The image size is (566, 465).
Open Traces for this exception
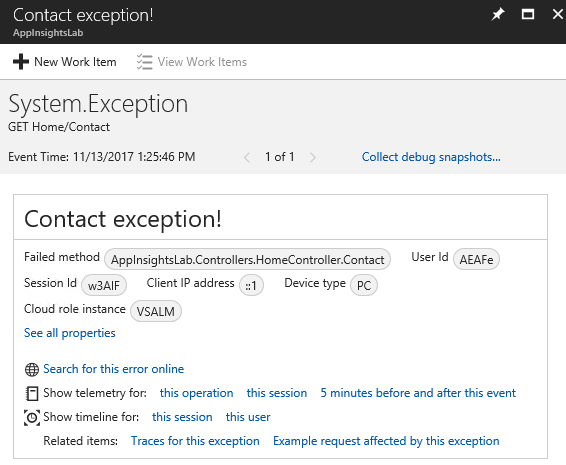coord(195,441)
